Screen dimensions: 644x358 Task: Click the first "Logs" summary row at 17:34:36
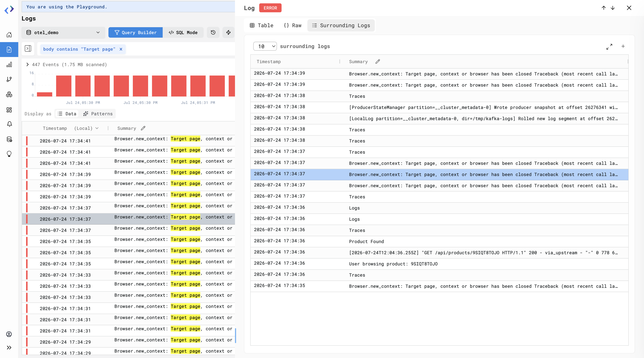pos(439,208)
